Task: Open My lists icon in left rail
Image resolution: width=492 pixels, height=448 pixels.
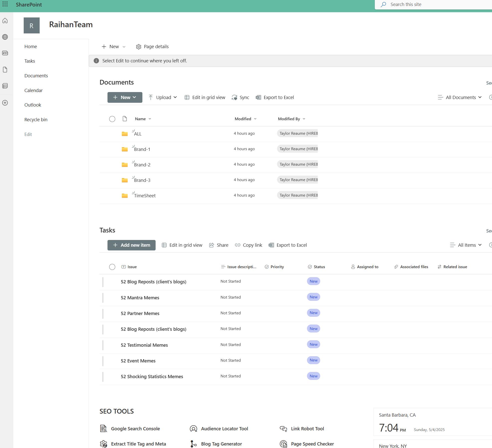Action: click(x=5, y=86)
